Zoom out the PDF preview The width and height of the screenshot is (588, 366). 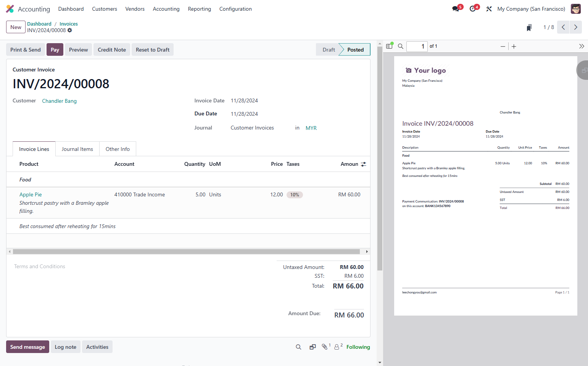coord(503,46)
